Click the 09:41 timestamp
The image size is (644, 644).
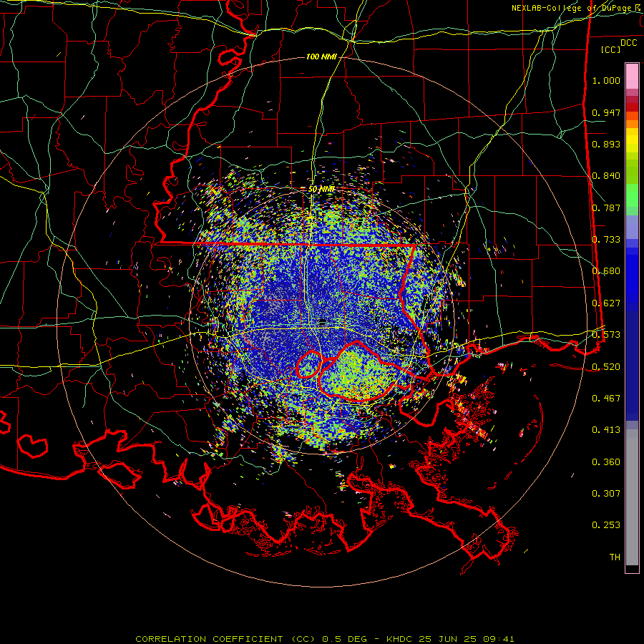click(x=497, y=639)
